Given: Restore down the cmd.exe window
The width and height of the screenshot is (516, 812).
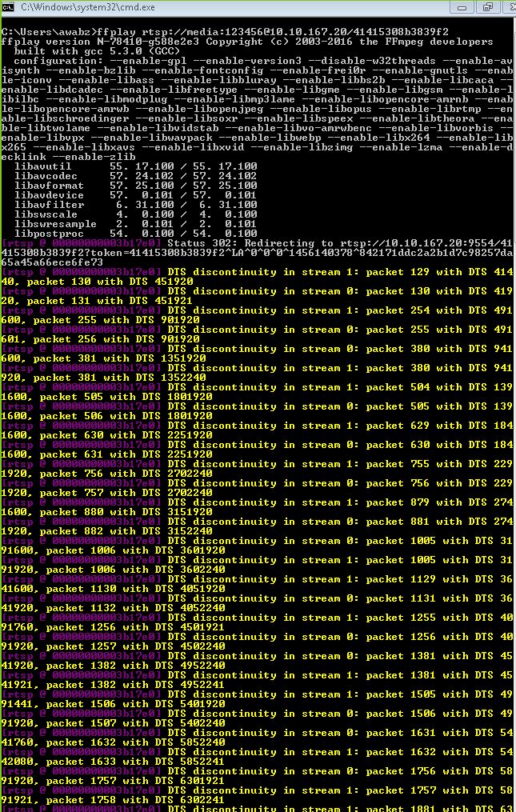Looking at the screenshot, I should pos(487,7).
